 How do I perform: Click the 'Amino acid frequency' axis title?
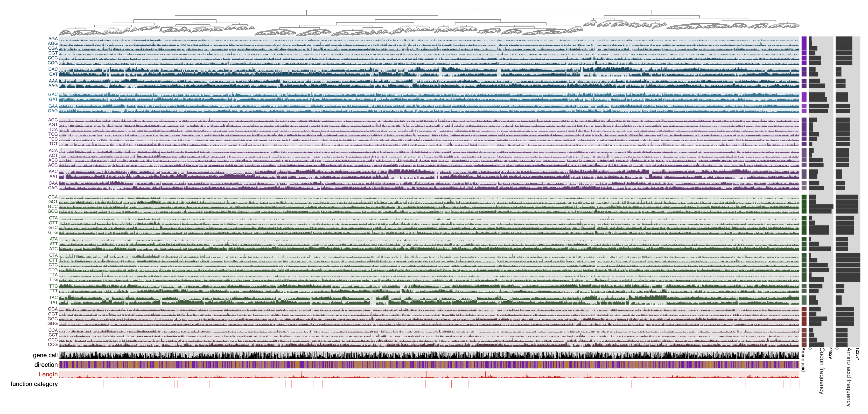[849, 377]
